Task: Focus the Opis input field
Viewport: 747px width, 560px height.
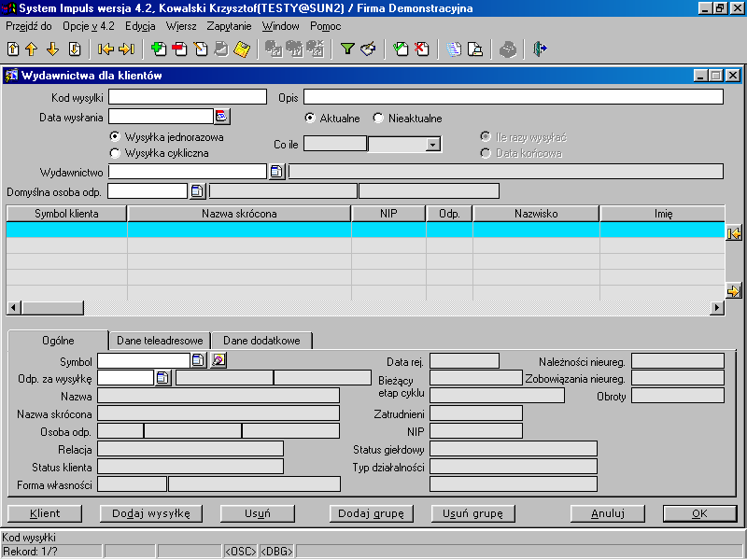Action: tap(514, 97)
